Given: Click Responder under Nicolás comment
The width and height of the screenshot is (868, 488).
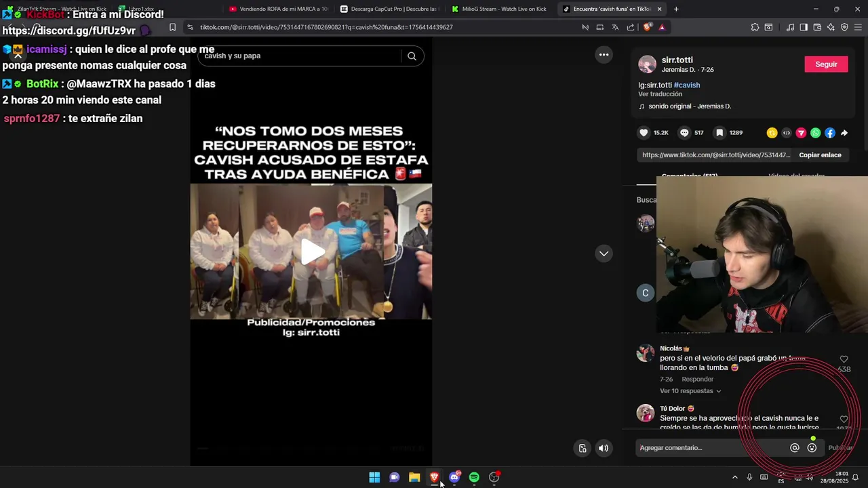Looking at the screenshot, I should click(x=697, y=379).
